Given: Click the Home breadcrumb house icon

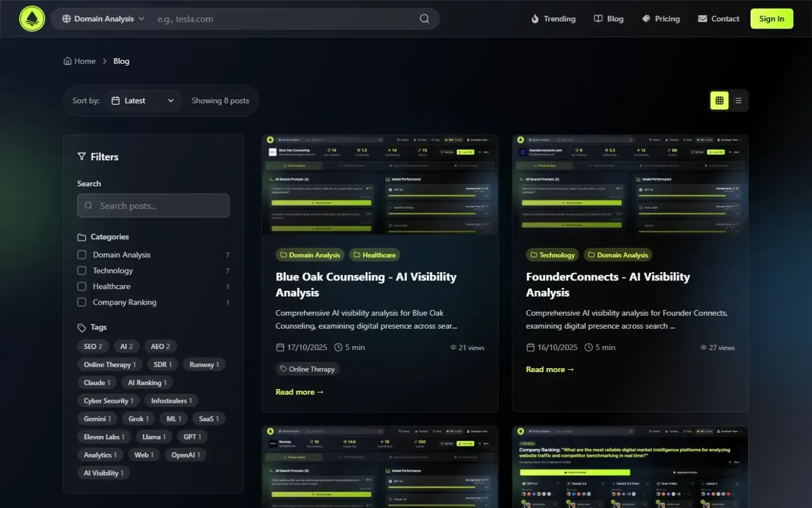Looking at the screenshot, I should (67, 61).
